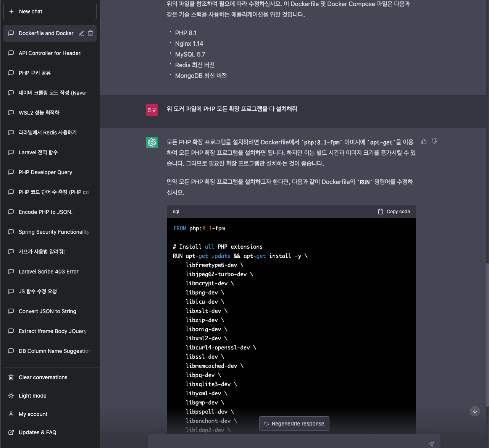Open My account
This screenshot has width=489, height=448.
[x=50, y=414]
